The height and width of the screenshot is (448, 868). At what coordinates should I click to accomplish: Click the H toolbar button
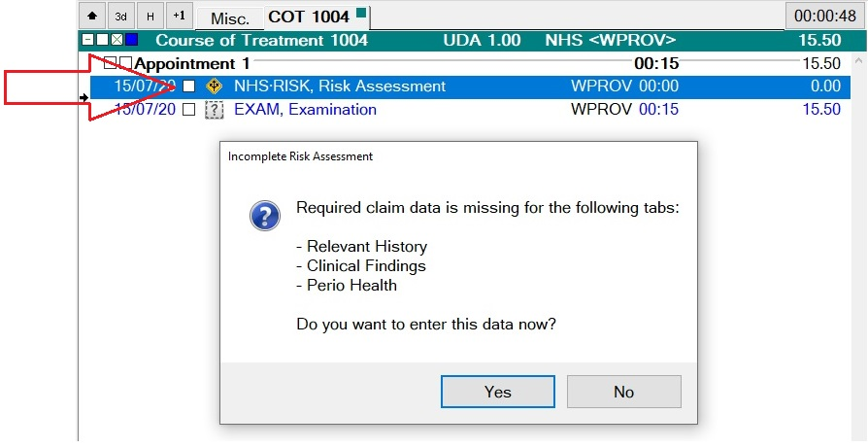[150, 16]
